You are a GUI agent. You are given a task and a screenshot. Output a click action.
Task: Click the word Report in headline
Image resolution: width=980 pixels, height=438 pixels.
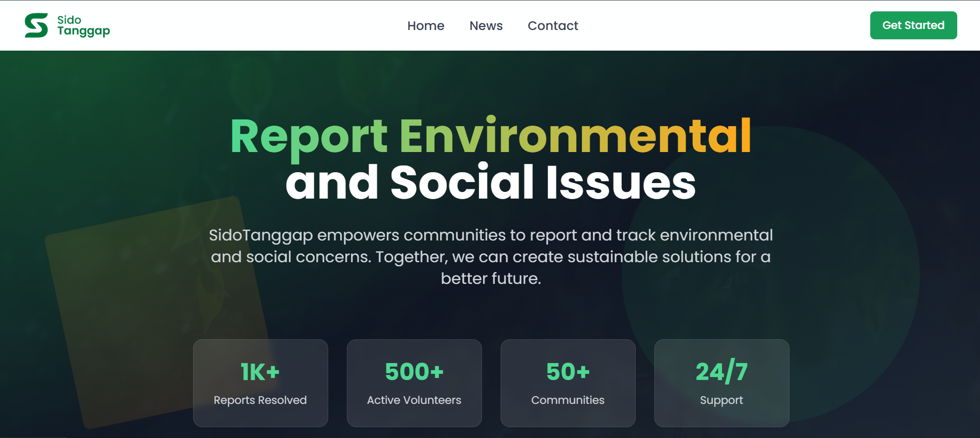click(309, 137)
